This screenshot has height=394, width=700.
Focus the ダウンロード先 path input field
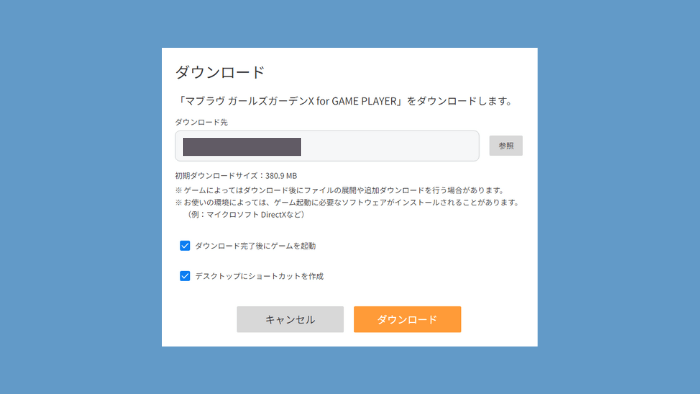[327, 146]
